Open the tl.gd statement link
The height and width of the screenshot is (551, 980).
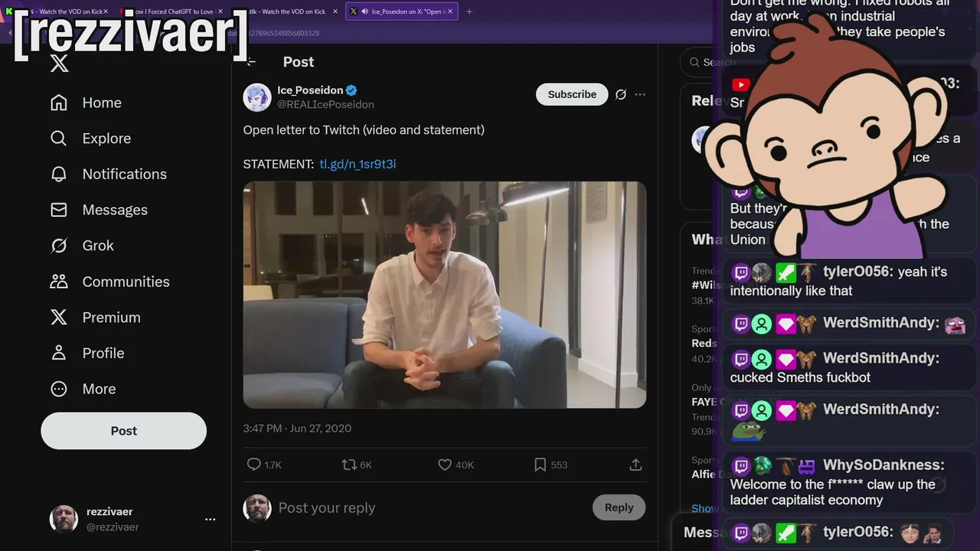pyautogui.click(x=358, y=164)
